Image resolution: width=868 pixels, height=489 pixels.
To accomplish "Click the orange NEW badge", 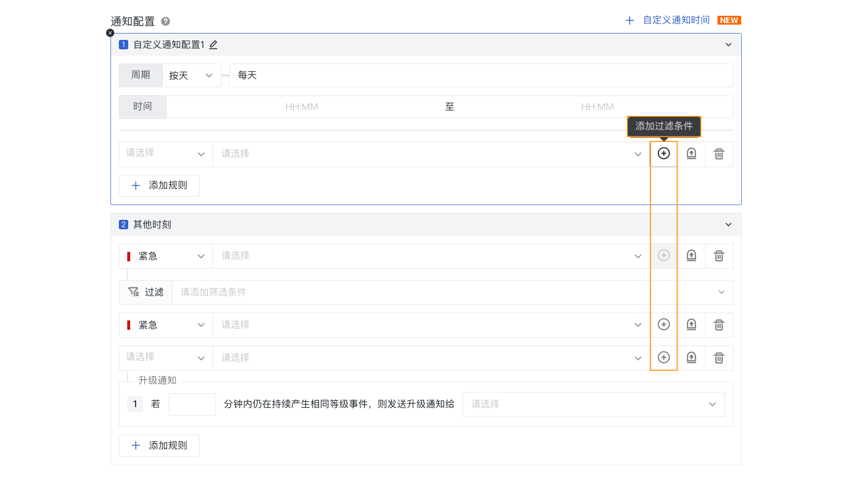I will click(729, 20).
